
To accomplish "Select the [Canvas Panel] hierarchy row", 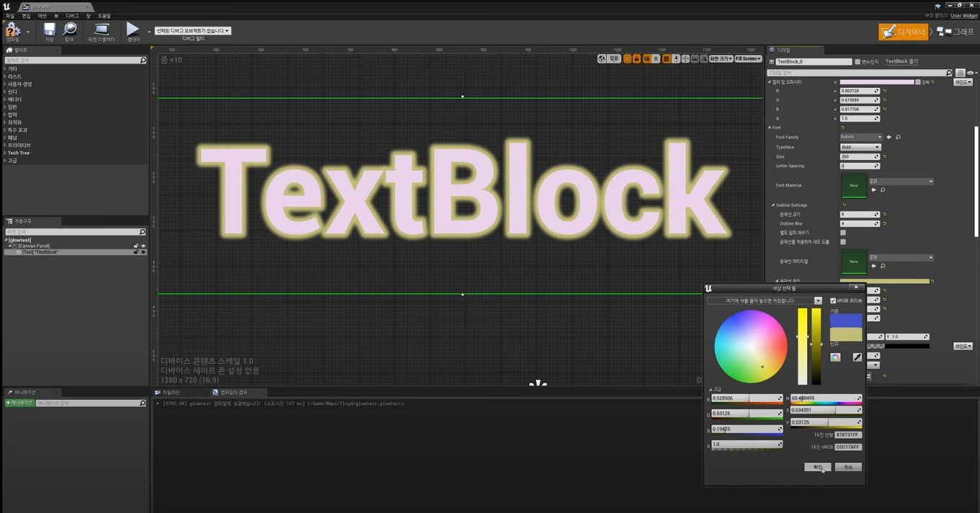I will (76, 246).
